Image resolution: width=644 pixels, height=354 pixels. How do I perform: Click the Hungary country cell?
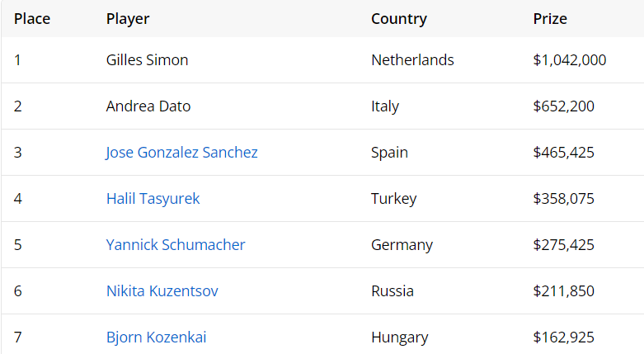[399, 337]
